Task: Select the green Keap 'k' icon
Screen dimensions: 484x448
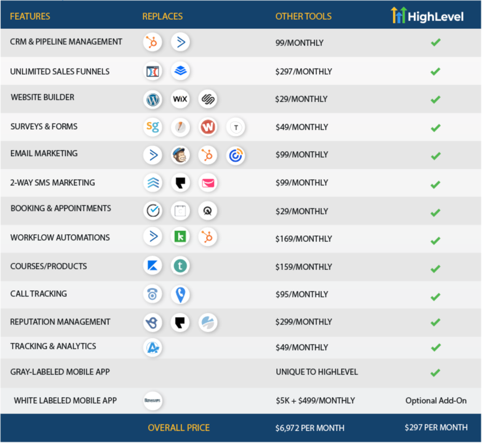Action: pos(180,237)
